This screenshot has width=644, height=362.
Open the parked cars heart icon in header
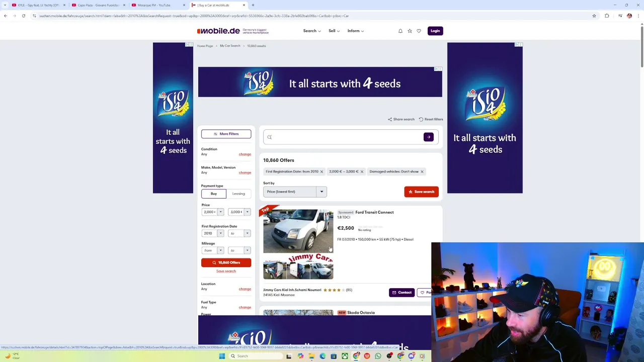(419, 31)
